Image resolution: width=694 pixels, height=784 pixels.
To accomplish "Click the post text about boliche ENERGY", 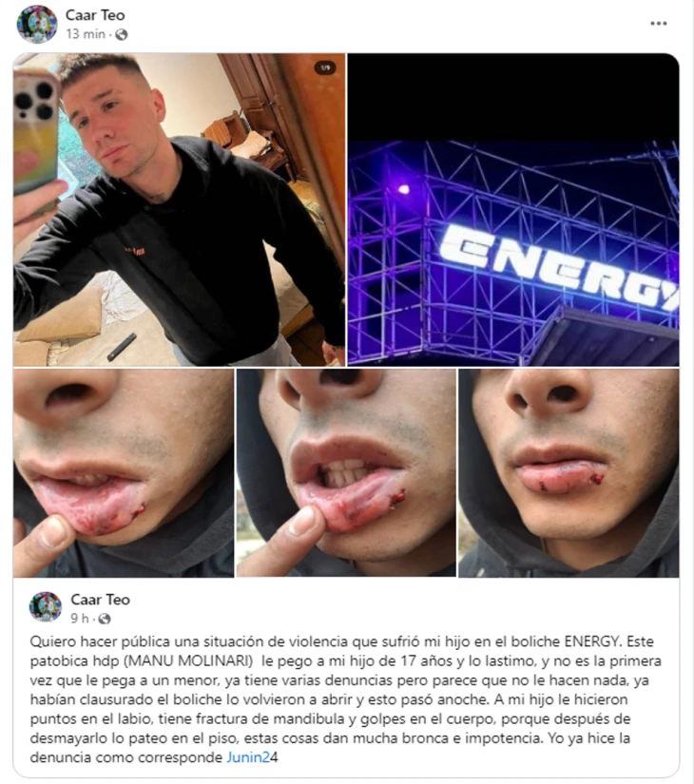I will pyautogui.click(x=346, y=699).
